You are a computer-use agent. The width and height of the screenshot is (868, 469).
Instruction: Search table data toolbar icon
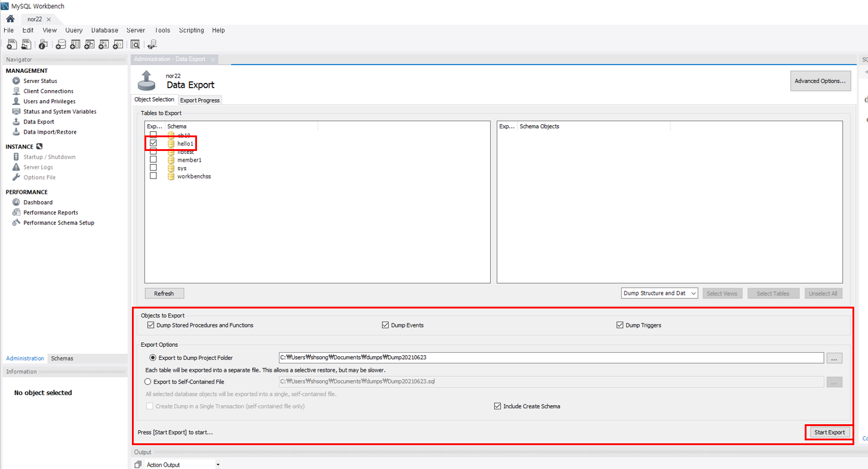[136, 44]
